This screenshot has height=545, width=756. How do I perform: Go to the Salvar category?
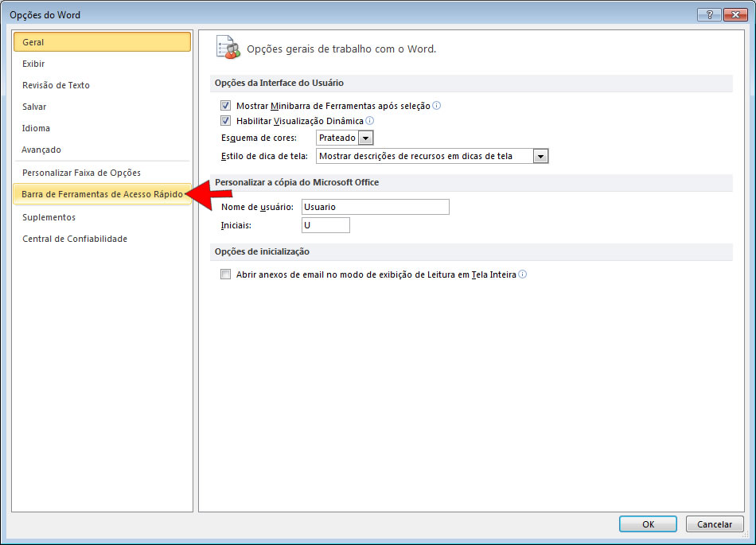pos(102,107)
